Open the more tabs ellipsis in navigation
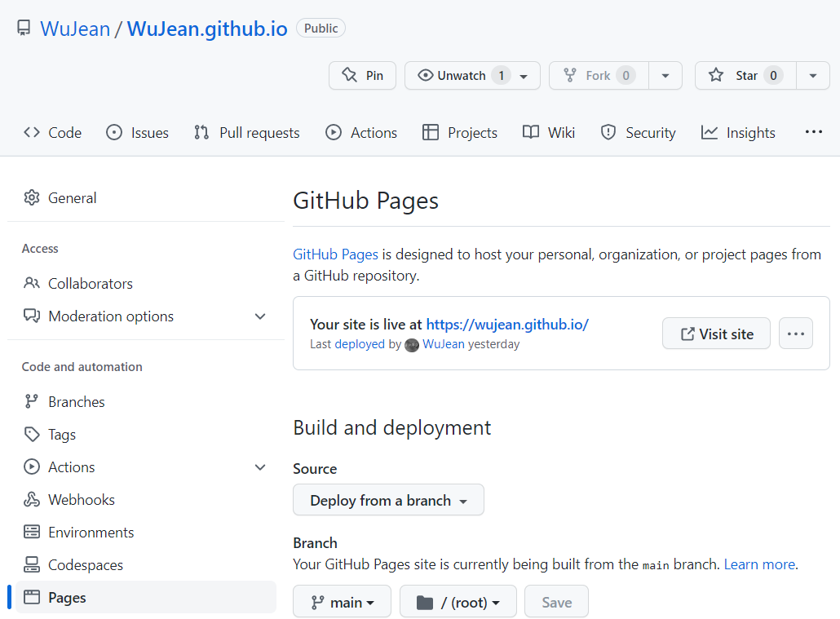 pyautogui.click(x=814, y=132)
